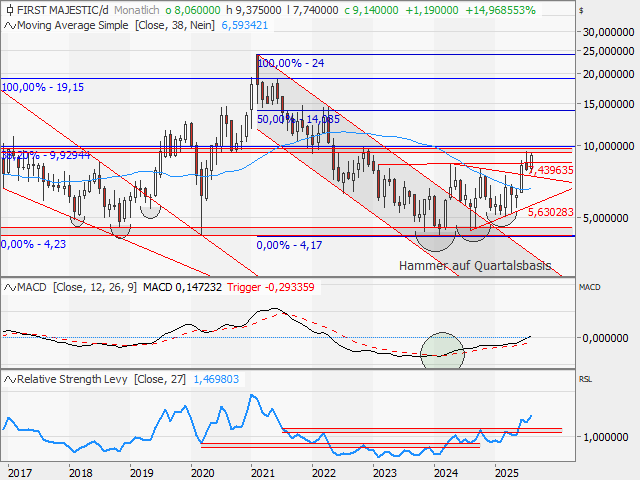Click the 2019 marker on the time axis
This screenshot has width=640, height=480.
pos(142,473)
